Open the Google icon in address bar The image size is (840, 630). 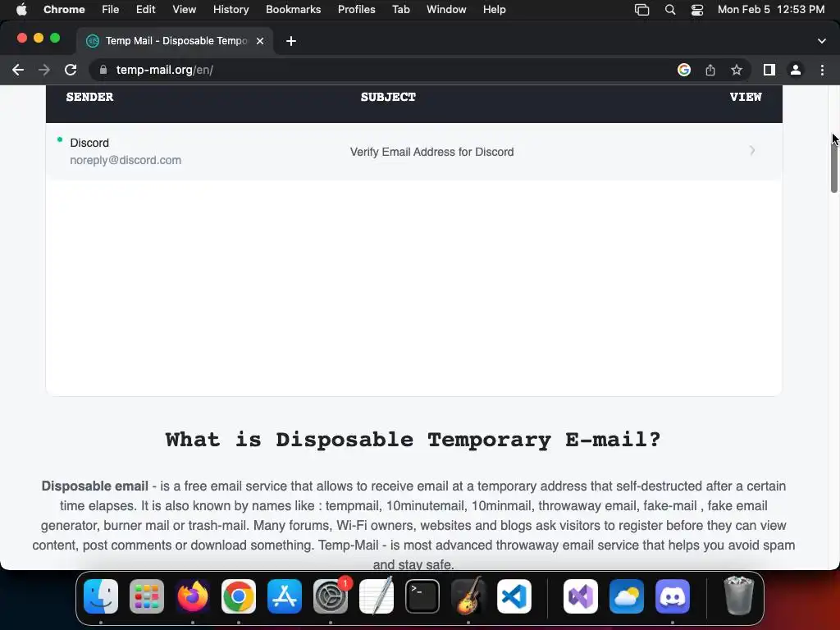tap(684, 70)
